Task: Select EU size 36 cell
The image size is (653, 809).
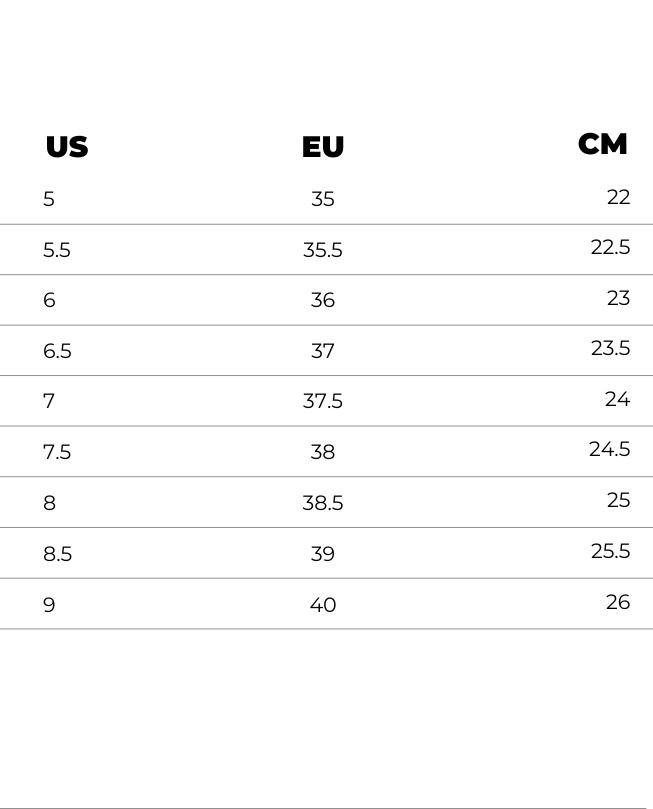Action: (x=323, y=300)
